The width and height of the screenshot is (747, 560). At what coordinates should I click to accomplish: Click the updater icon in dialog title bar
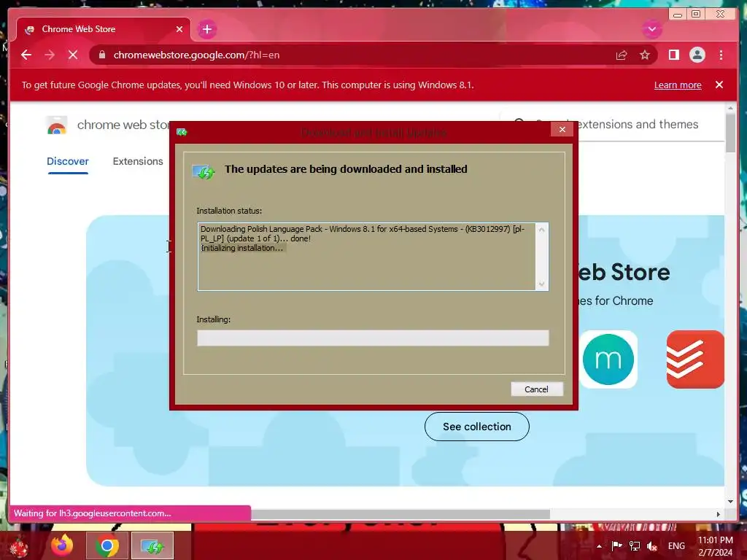[x=182, y=132]
